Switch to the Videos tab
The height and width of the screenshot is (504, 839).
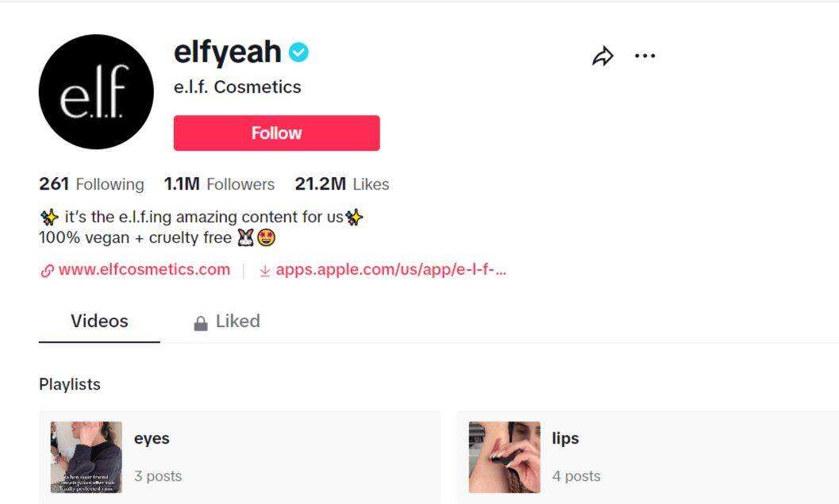coord(99,321)
